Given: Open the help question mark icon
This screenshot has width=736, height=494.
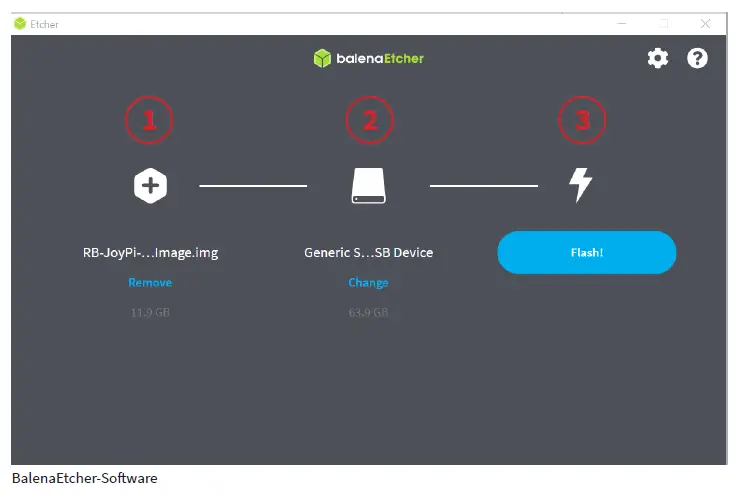Looking at the screenshot, I should (697, 58).
